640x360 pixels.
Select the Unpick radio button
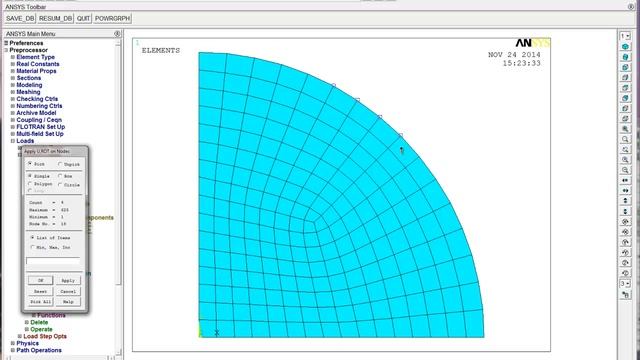60,164
